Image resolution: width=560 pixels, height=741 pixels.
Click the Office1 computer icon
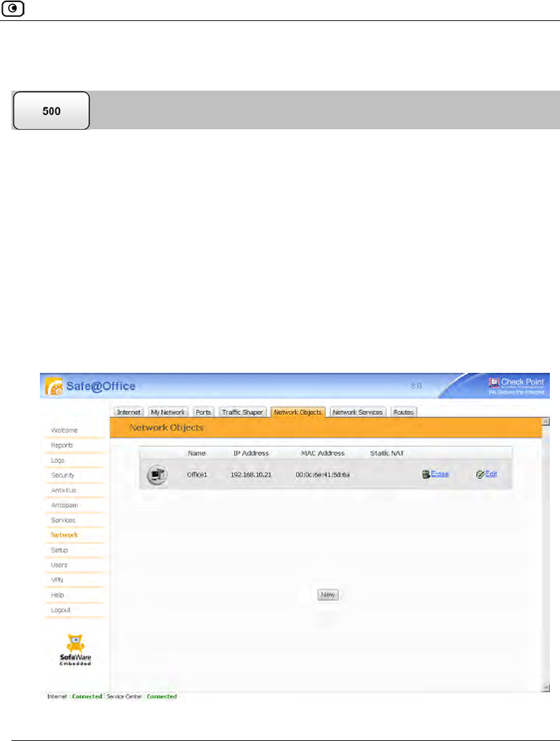tap(157, 474)
